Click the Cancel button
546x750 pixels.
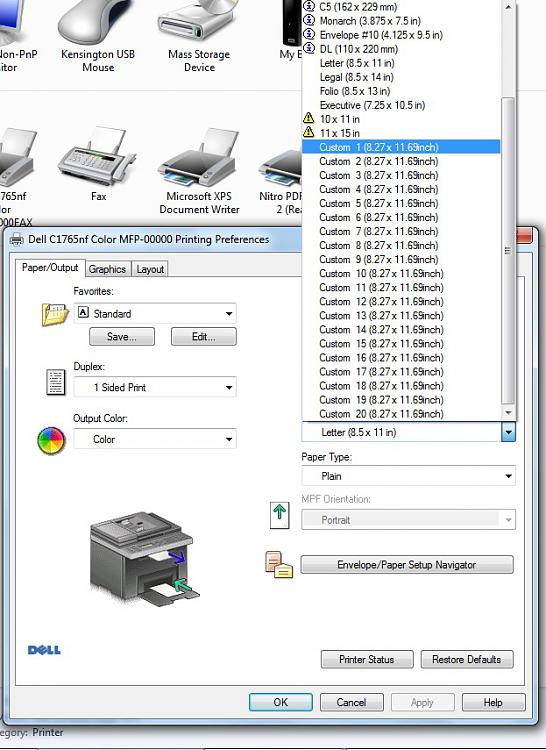click(x=351, y=702)
